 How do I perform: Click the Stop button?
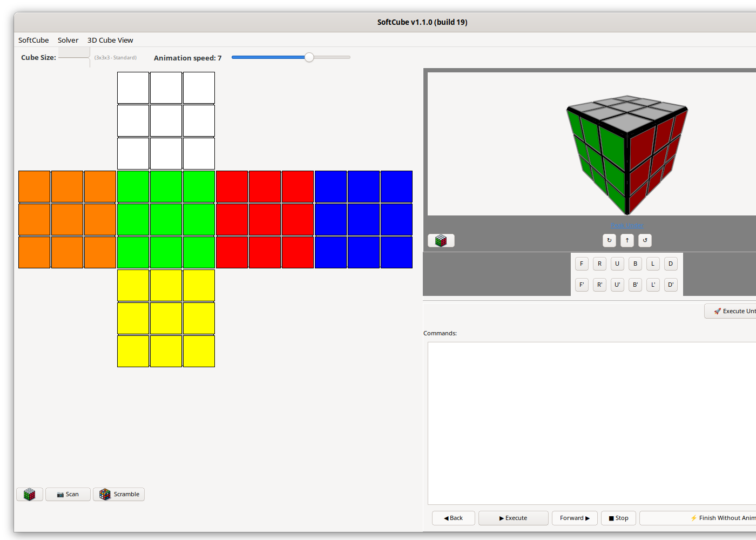click(x=618, y=518)
